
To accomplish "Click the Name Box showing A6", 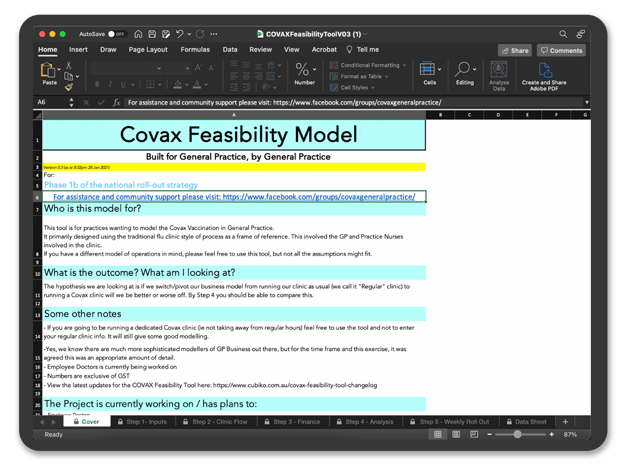I will (x=51, y=102).
